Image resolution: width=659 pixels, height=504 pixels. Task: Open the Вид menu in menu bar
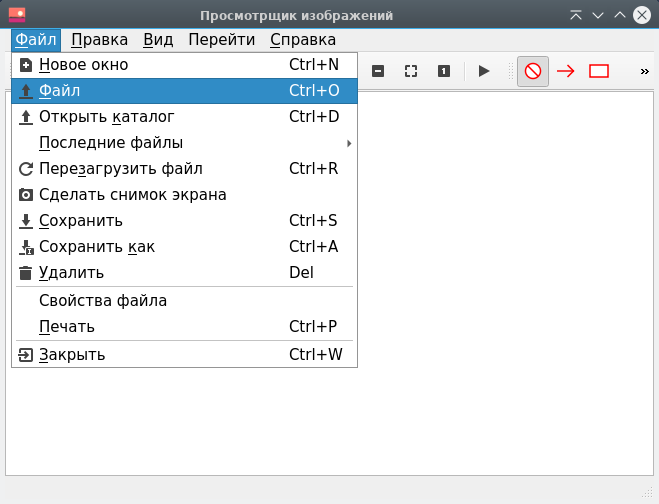158,40
